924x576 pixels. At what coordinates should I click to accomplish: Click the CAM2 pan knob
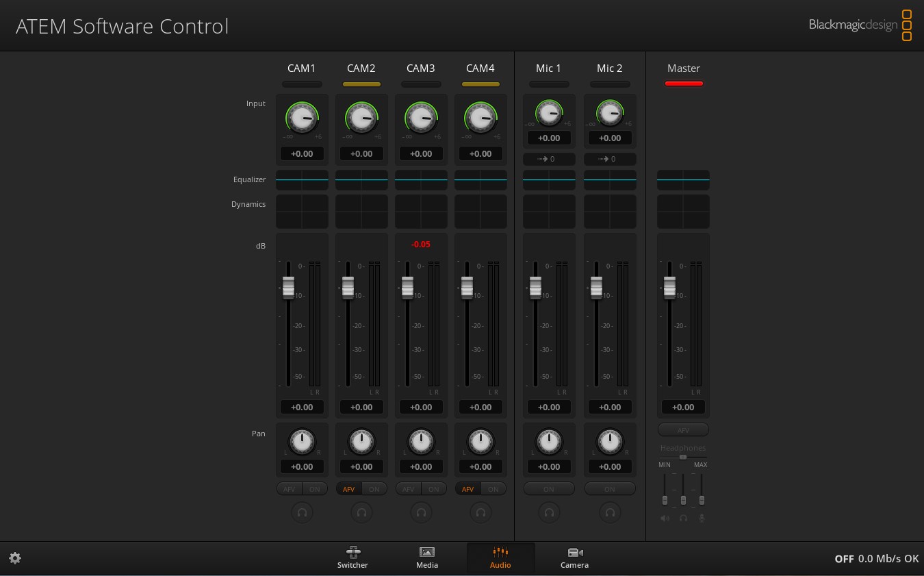pyautogui.click(x=361, y=442)
